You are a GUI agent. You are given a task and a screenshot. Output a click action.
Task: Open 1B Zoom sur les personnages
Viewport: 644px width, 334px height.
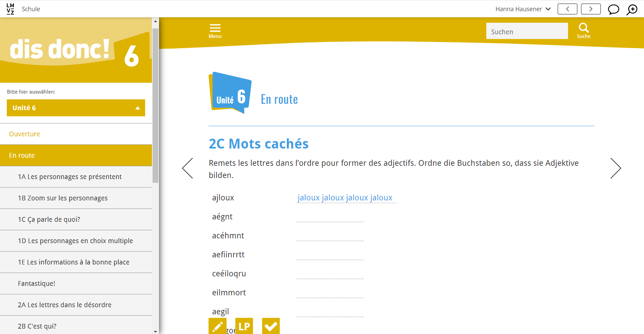coord(76,198)
